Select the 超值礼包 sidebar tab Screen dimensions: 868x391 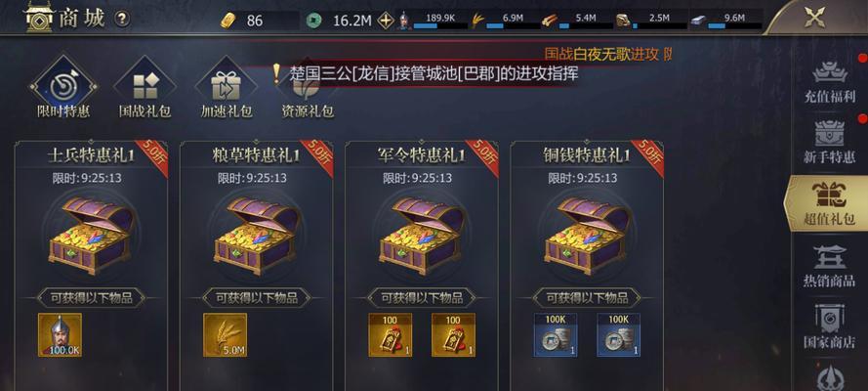pos(827,203)
